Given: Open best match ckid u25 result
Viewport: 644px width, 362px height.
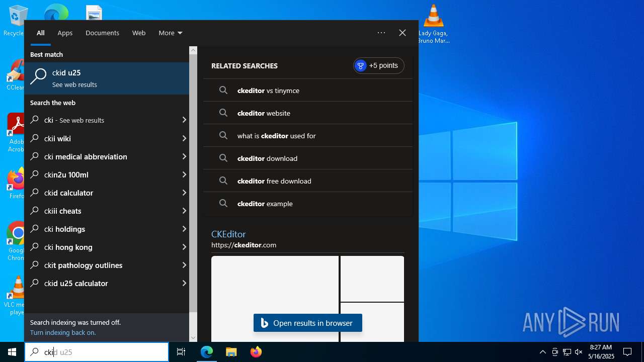Looking at the screenshot, I should (x=107, y=78).
